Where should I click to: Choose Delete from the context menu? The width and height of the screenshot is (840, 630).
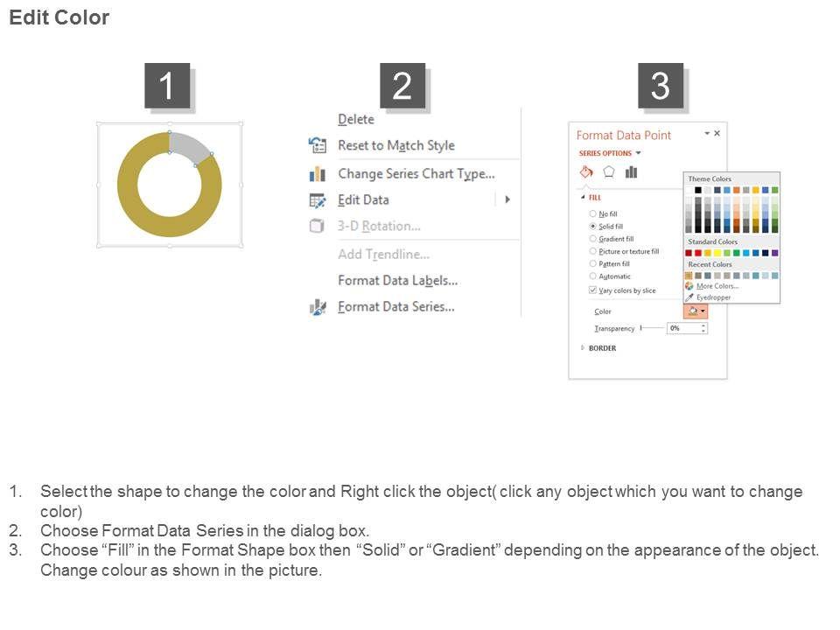pos(356,120)
